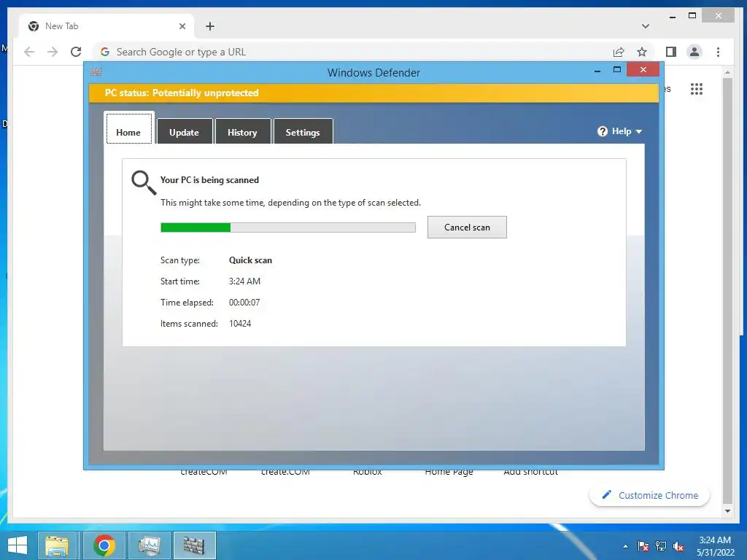Open File Explorer from the taskbar
This screenshot has width=747, height=560.
tap(57, 545)
